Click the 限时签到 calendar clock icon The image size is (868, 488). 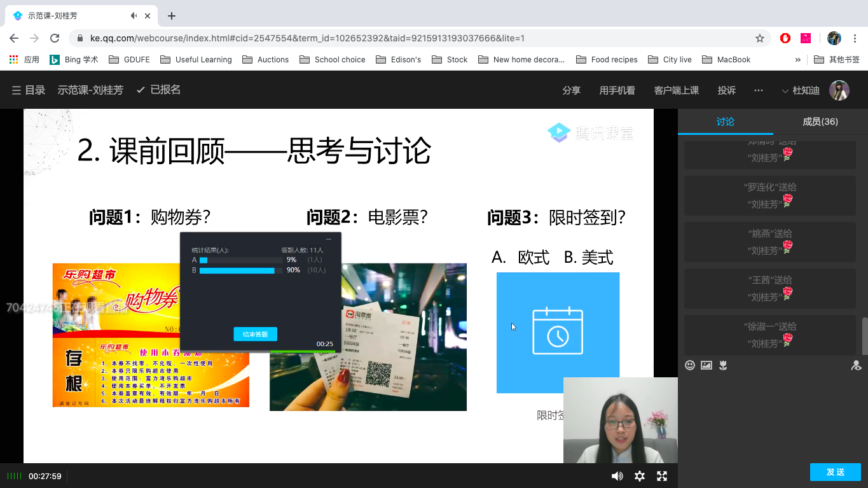[x=558, y=331]
